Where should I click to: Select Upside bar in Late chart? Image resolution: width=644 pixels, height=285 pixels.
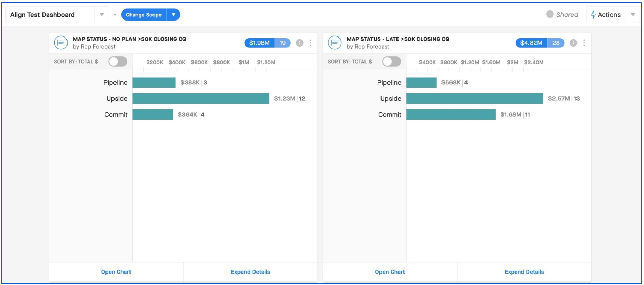[x=475, y=98]
